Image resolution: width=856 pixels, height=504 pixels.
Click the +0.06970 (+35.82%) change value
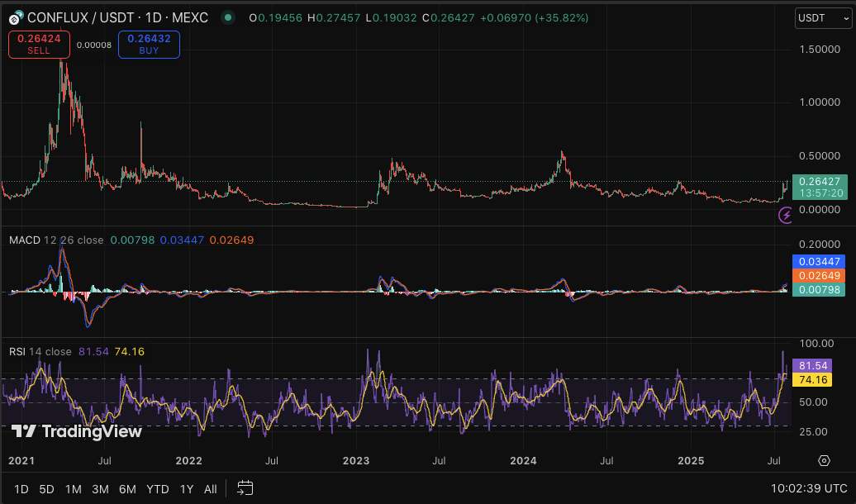point(535,18)
